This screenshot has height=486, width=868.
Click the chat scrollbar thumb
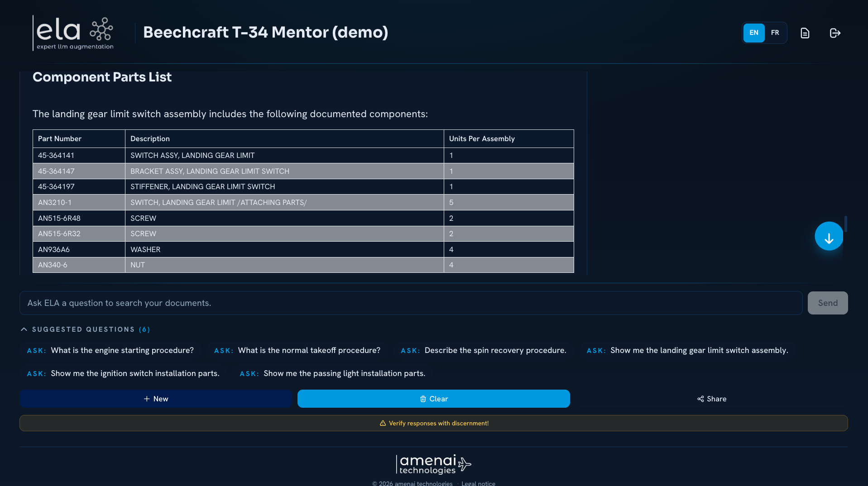[x=845, y=224]
